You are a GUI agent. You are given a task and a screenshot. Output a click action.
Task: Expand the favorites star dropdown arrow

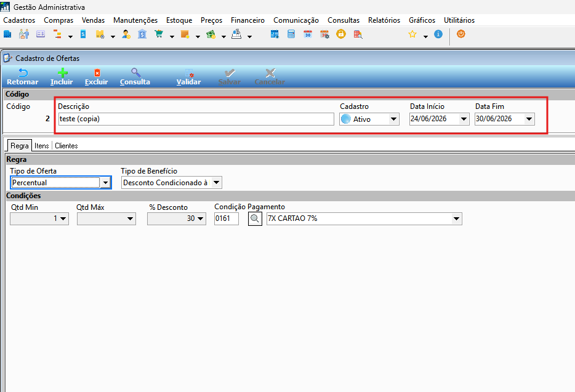pyautogui.click(x=425, y=37)
